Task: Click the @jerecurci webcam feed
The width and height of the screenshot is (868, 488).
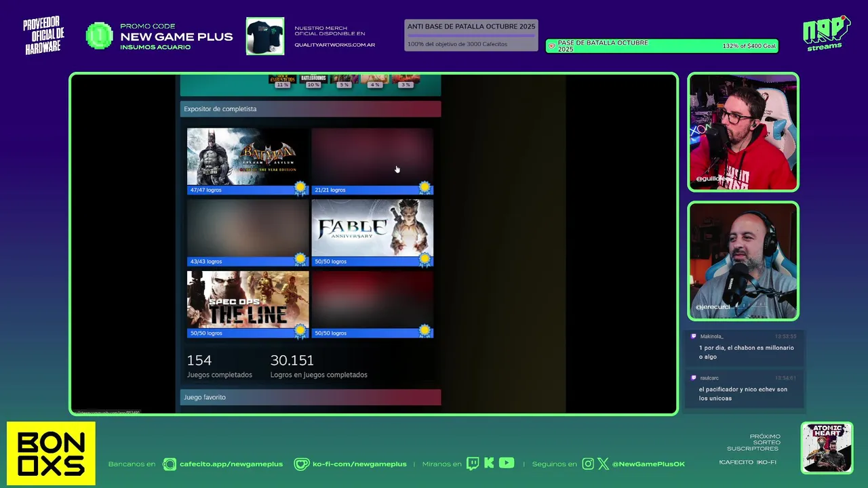Action: click(x=743, y=261)
